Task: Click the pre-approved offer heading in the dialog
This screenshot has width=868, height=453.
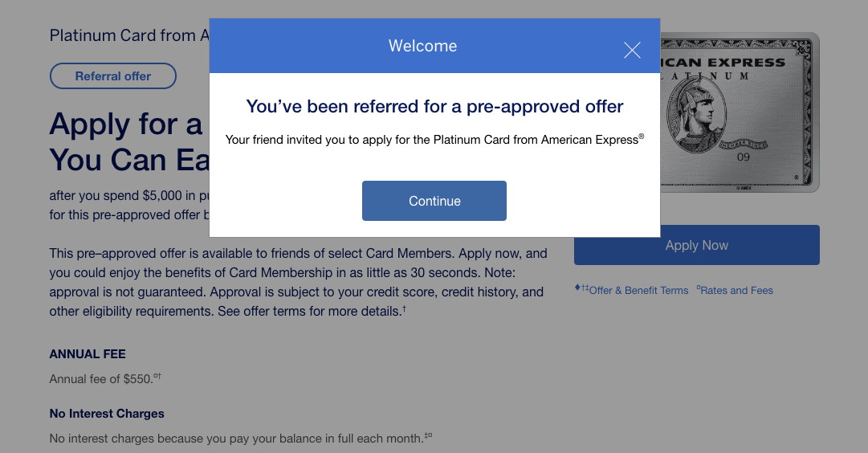Action: click(434, 106)
